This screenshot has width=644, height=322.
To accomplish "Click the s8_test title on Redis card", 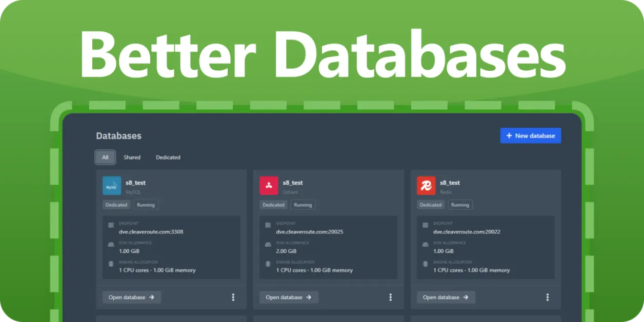I will [450, 183].
